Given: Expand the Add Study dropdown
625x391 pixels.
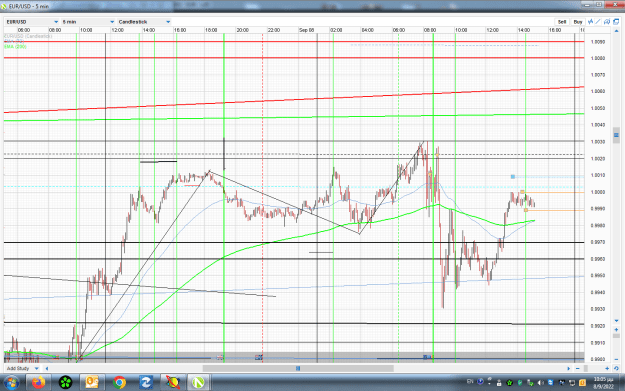Looking at the screenshot, I should point(22,368).
